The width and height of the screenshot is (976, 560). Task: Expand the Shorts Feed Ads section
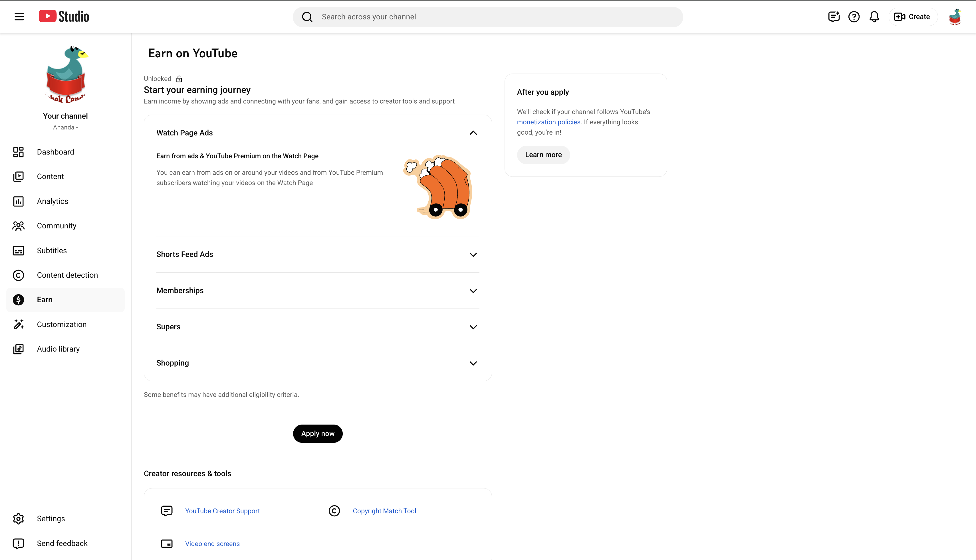pos(473,255)
